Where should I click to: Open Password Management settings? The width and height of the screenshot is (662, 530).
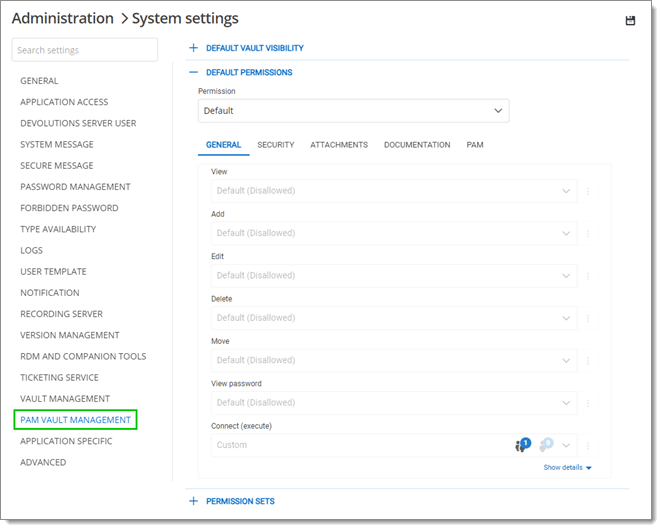pos(75,187)
